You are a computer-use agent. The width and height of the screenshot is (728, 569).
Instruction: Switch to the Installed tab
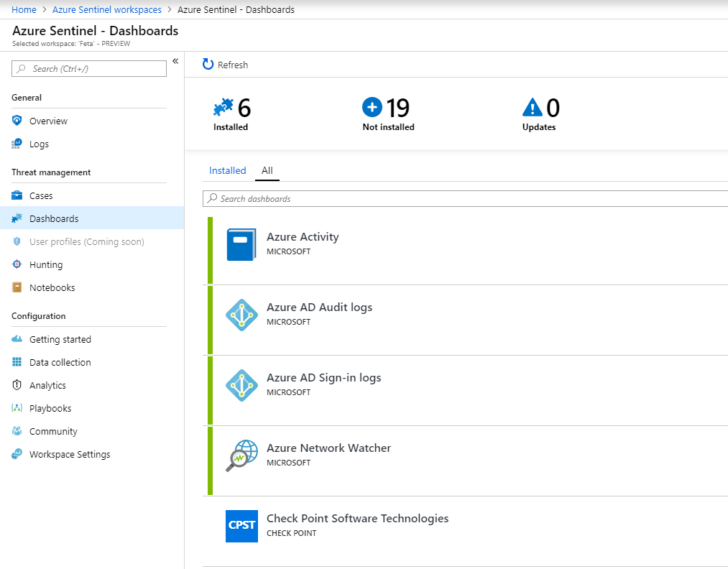(227, 170)
